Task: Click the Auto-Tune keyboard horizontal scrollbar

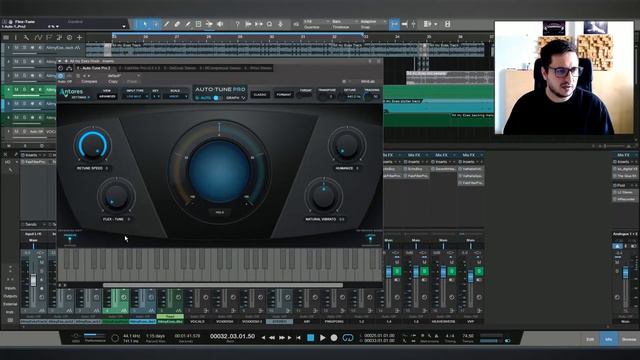Action: [222, 285]
